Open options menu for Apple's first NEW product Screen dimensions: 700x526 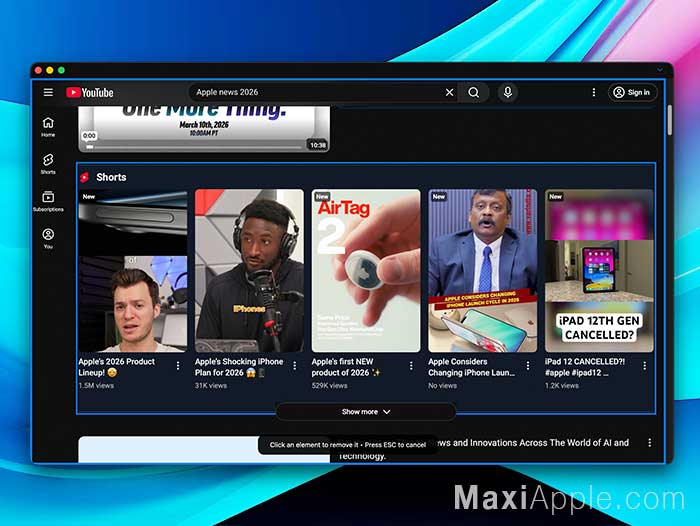411,366
